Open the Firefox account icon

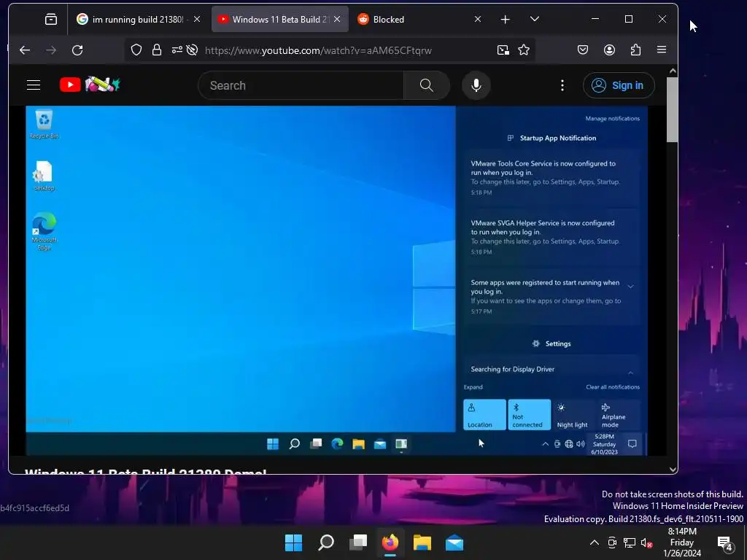click(609, 50)
